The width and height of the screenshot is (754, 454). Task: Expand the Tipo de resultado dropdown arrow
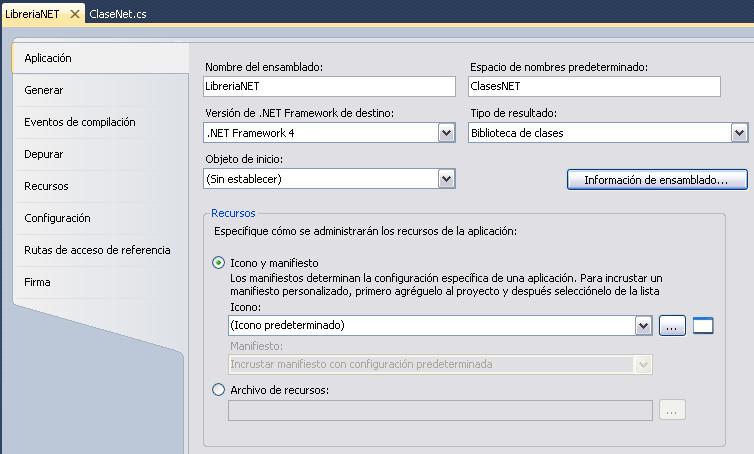tap(740, 133)
